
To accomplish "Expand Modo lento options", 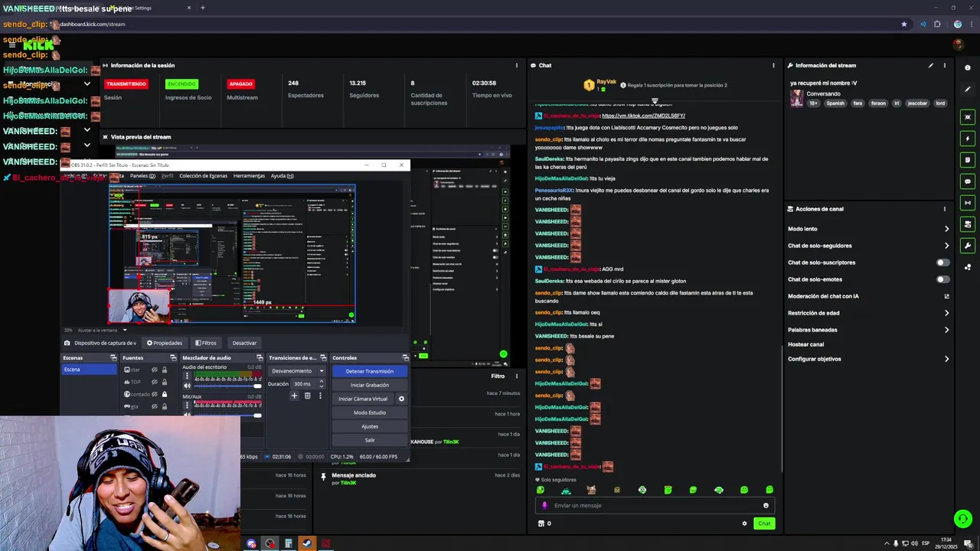I will [x=946, y=229].
